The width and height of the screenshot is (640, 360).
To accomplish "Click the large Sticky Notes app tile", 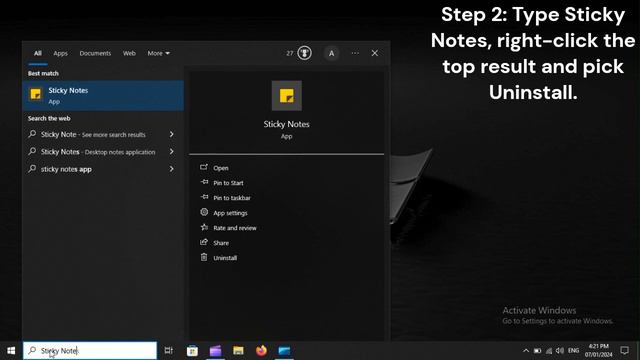I will pyautogui.click(x=287, y=96).
